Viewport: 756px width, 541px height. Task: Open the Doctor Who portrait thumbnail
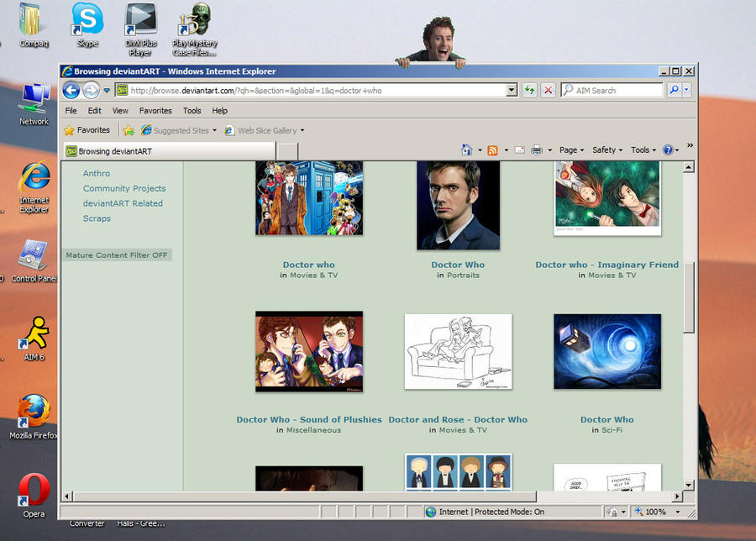coord(458,206)
